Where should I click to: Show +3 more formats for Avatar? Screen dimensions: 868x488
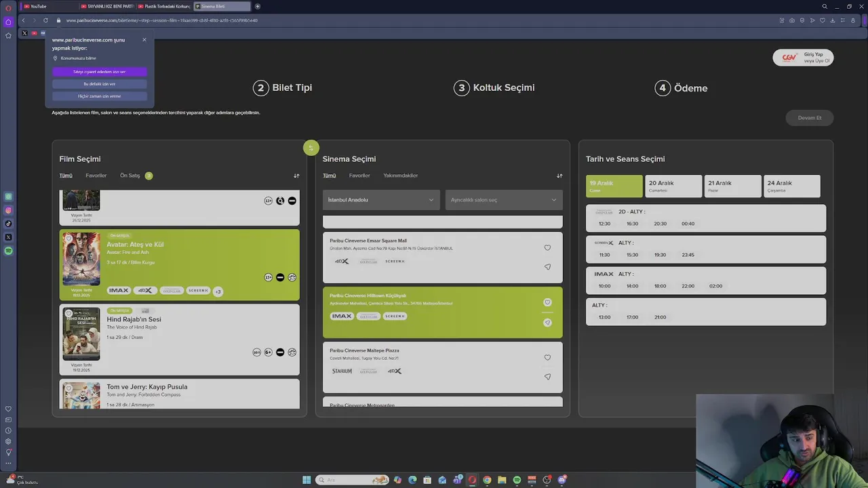click(218, 291)
